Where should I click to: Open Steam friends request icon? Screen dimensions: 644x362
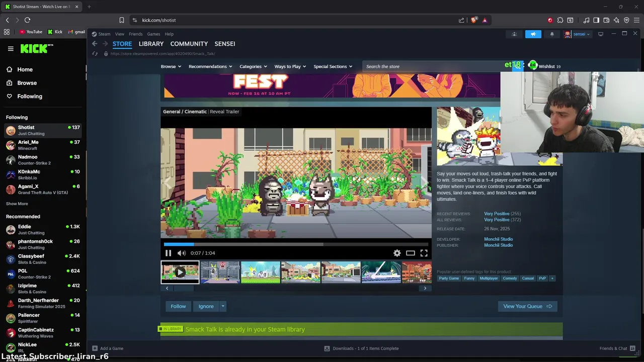[x=514, y=34]
